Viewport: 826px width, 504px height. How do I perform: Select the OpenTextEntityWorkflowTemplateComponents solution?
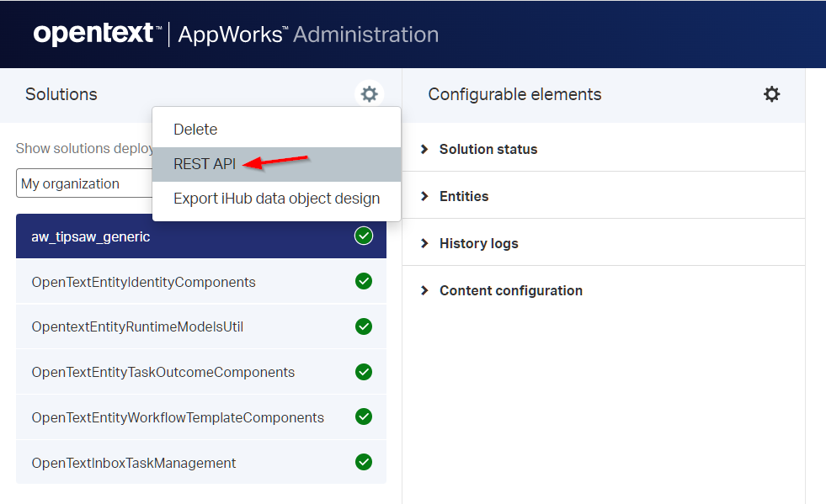pyautogui.click(x=200, y=417)
